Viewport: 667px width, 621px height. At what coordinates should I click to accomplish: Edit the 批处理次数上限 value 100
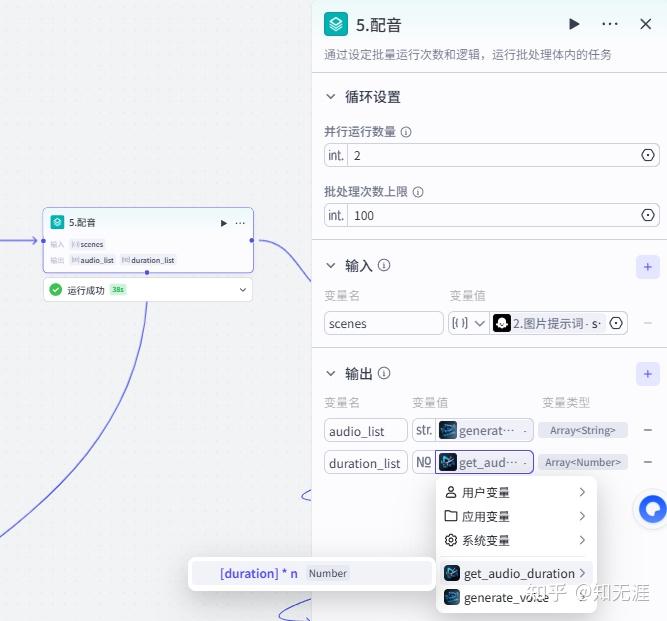(493, 215)
